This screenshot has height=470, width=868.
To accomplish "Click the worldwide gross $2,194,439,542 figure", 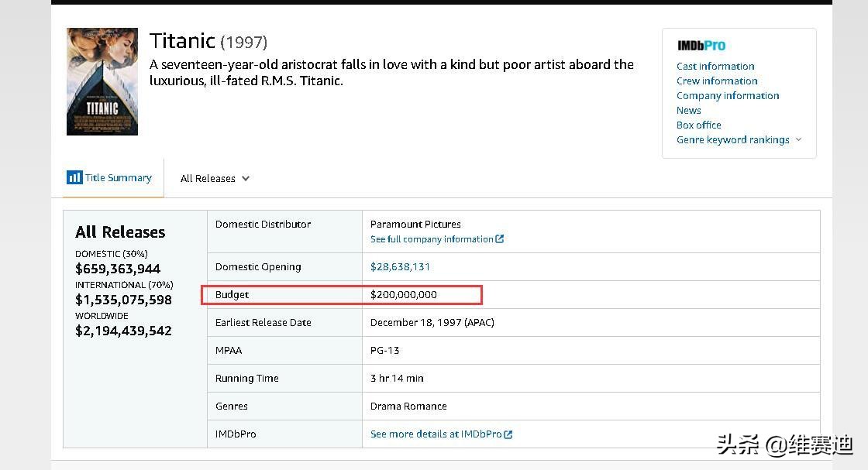I will (123, 331).
